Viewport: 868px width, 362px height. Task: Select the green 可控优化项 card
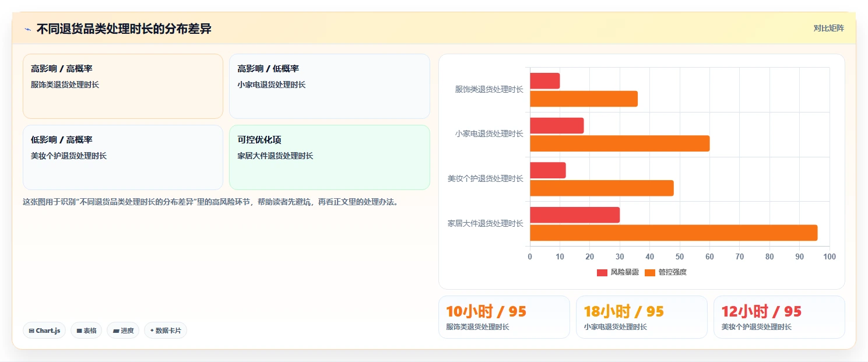329,157
